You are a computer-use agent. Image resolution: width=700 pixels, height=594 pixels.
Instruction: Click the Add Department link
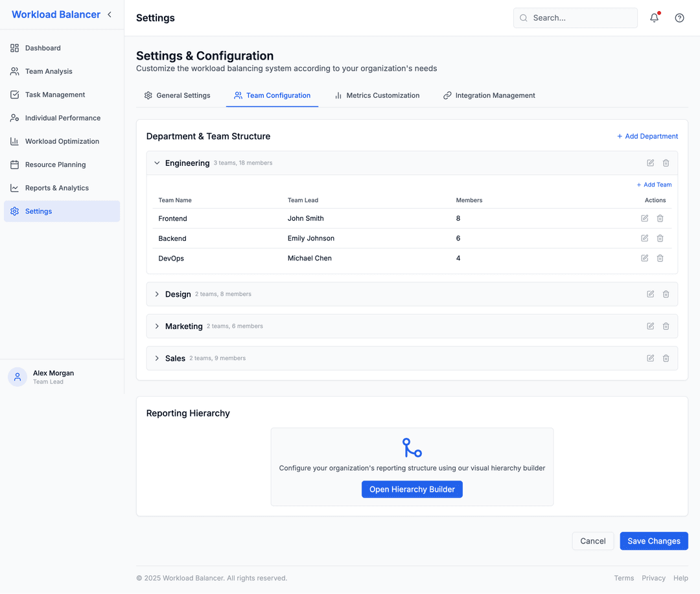tap(647, 136)
